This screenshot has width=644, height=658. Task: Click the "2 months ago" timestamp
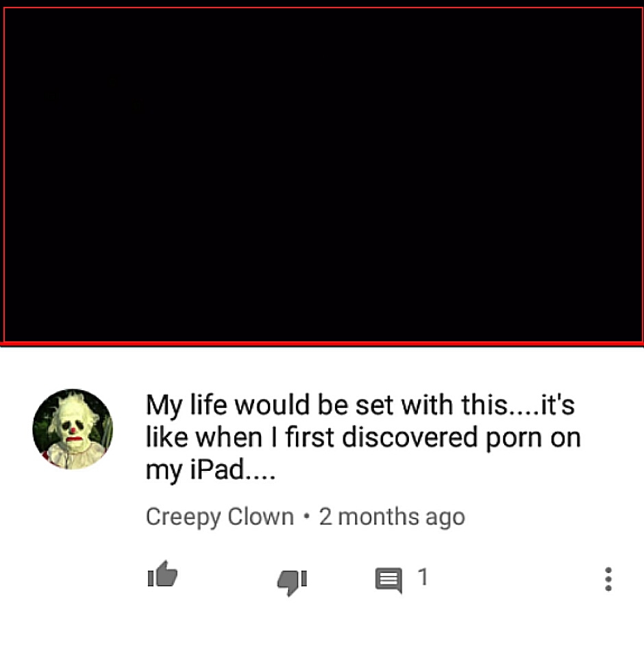click(392, 517)
